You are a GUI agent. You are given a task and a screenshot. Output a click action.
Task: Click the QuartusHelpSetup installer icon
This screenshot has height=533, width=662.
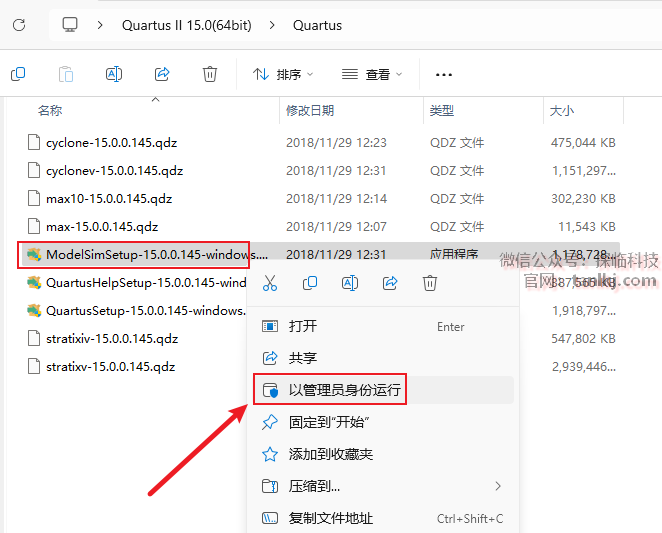34,283
